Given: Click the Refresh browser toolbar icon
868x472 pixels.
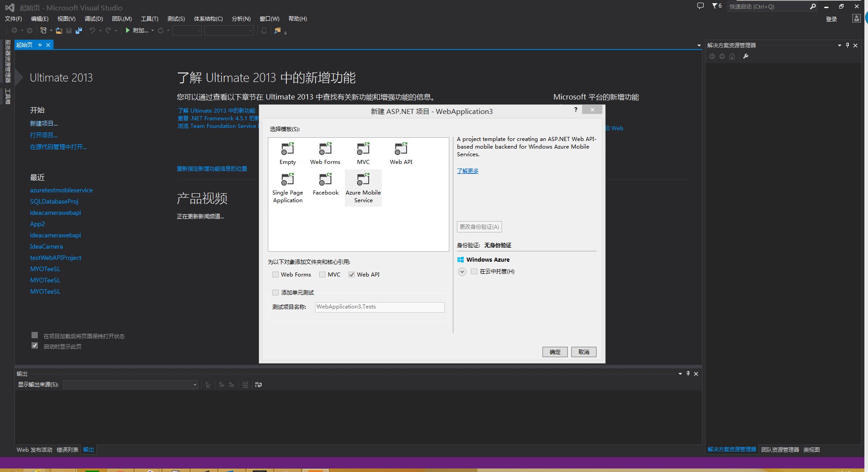Looking at the screenshot, I should (161, 31).
